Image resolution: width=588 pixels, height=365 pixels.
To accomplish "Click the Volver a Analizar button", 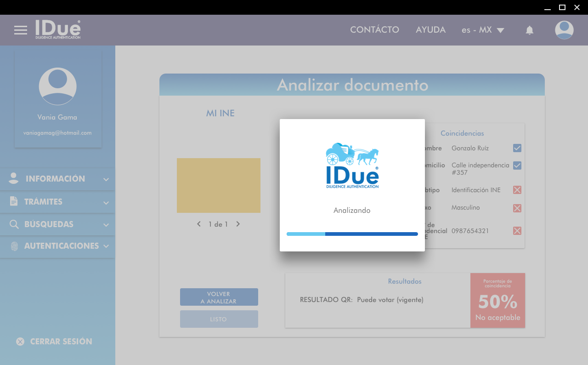I will click(219, 297).
